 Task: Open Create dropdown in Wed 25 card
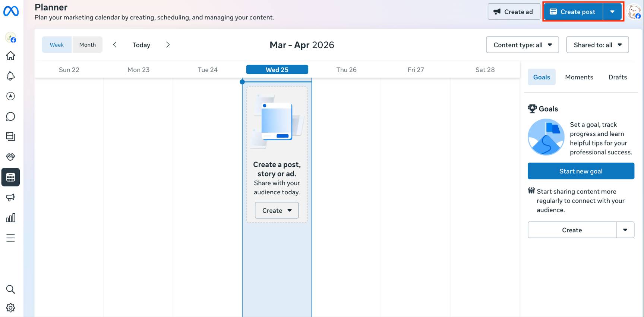point(277,210)
